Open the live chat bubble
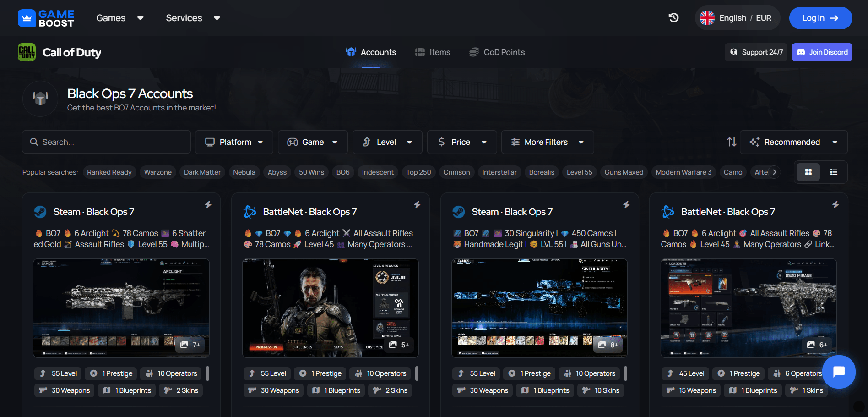Viewport: 868px width, 417px height. pos(838,372)
